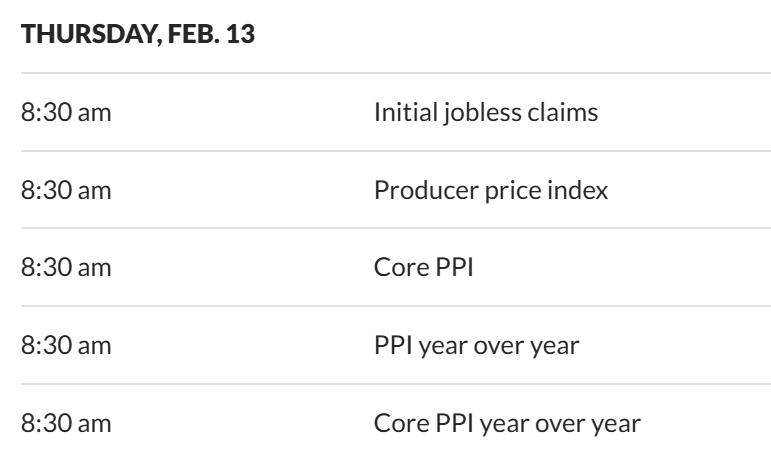Click the word "Producer" in the second row
Screen dimensions: 771x459
416,190
